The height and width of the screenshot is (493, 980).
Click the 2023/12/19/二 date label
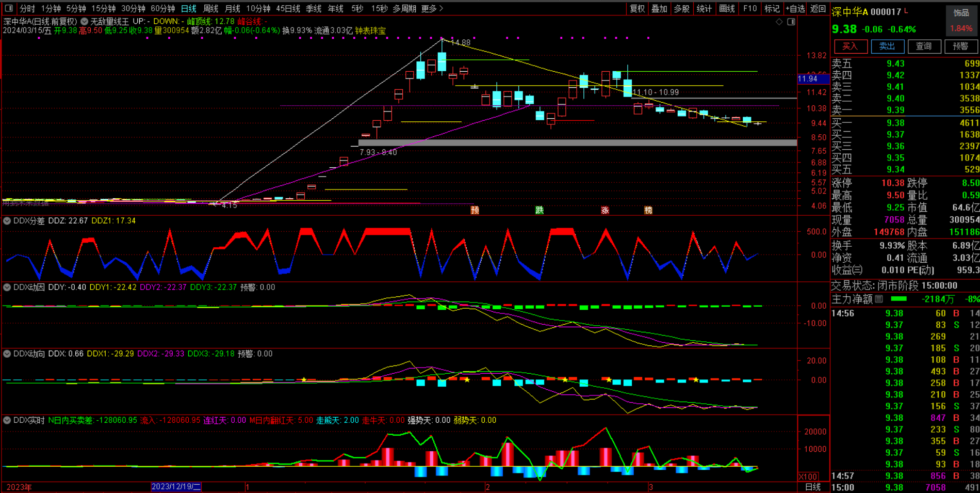(176, 487)
